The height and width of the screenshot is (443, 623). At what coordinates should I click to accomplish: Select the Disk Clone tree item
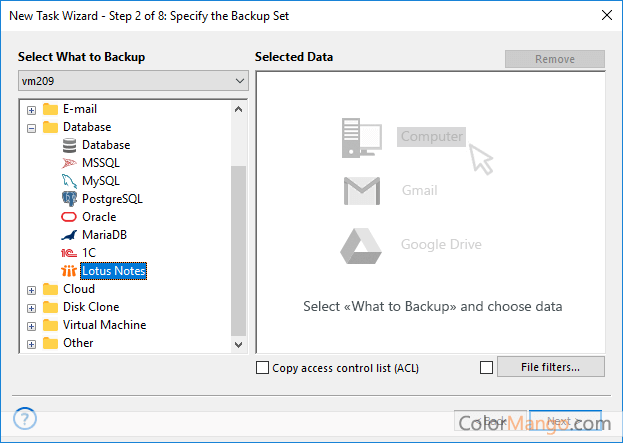click(91, 307)
